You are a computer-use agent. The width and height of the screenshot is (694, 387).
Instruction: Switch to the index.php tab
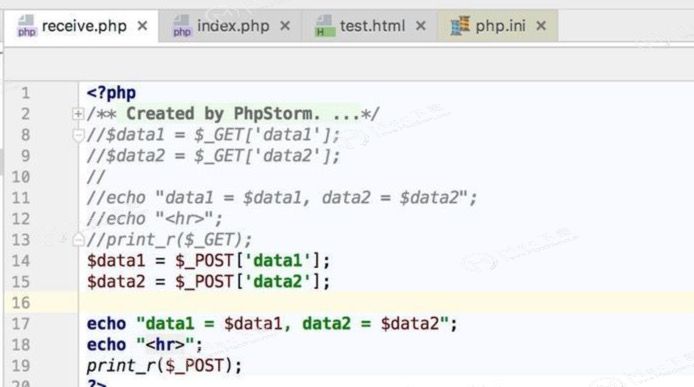pos(230,26)
